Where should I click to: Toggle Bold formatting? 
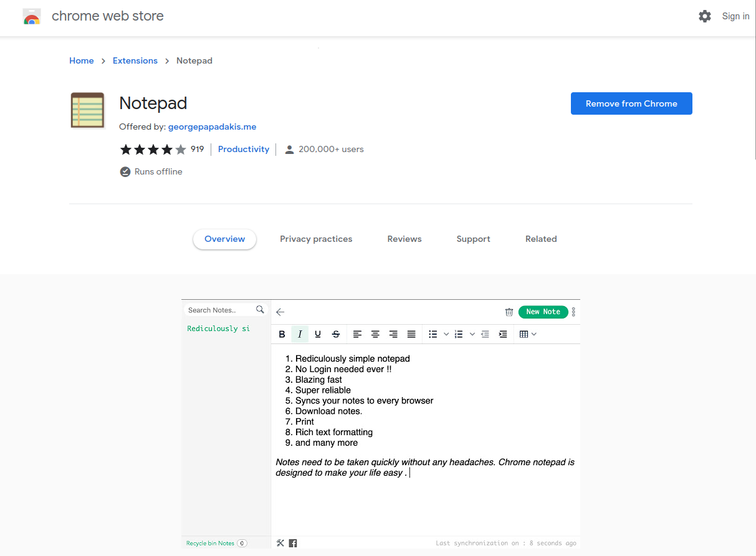click(x=282, y=334)
